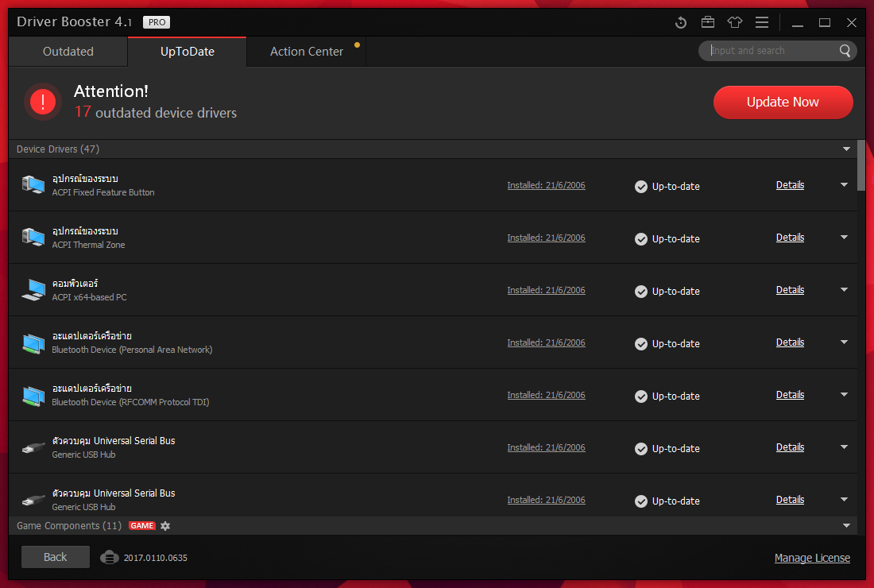The width and height of the screenshot is (874, 588).
Task: Click Up-to-date checkmark for ACPI x64-based PC
Action: pos(641,291)
